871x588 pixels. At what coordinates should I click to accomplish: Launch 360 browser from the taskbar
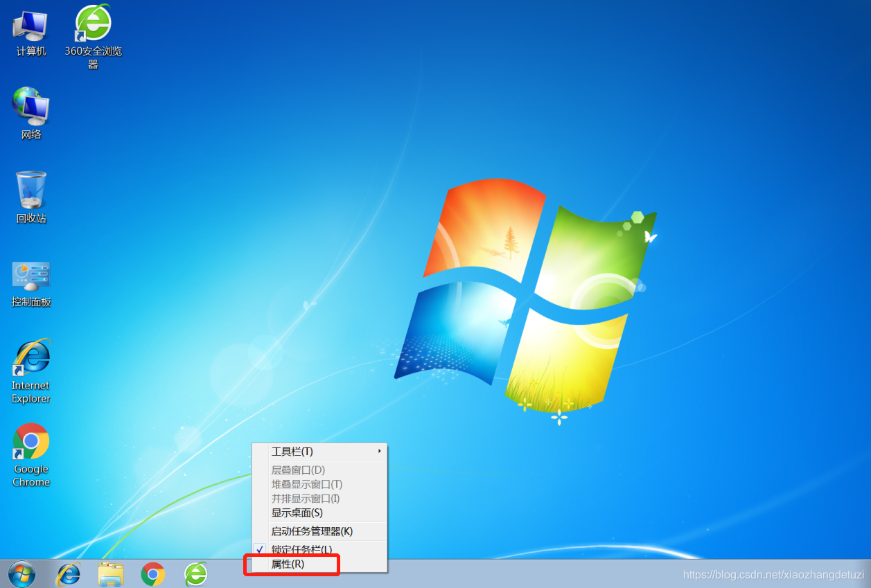196,574
